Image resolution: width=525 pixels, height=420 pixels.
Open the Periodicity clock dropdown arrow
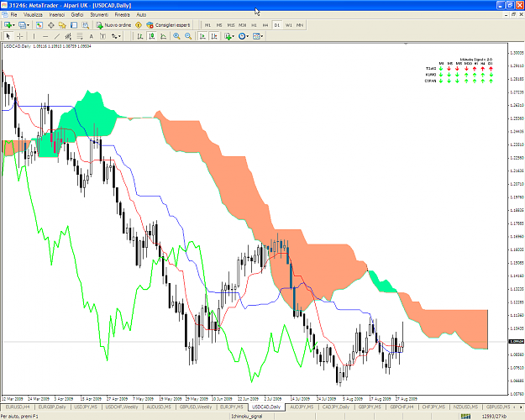248,36
